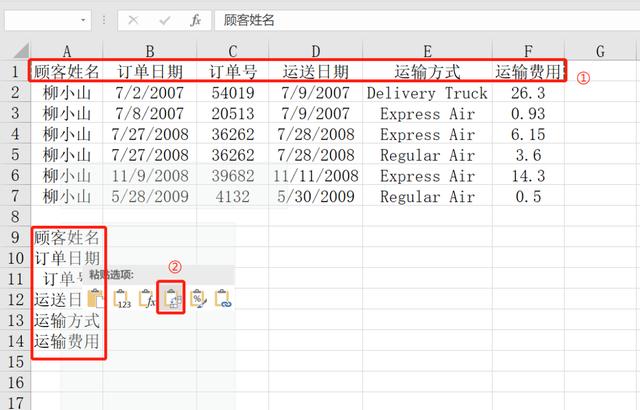Click the Cancel X in formula bar

pyautogui.click(x=133, y=19)
